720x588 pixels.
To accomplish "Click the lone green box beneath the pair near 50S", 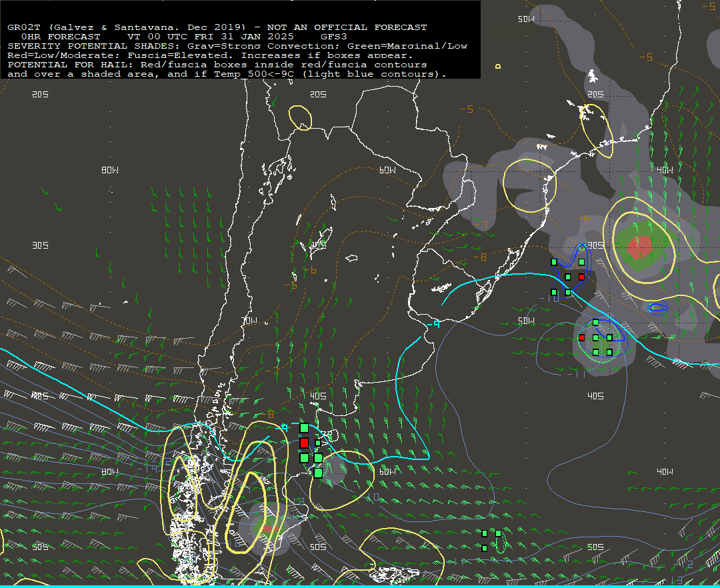I will point(485,548).
